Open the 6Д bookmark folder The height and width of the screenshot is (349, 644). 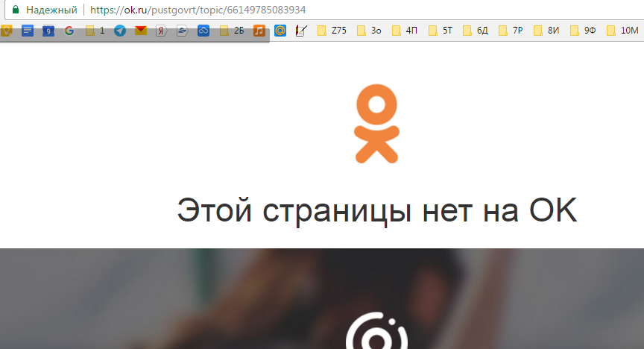(476, 31)
